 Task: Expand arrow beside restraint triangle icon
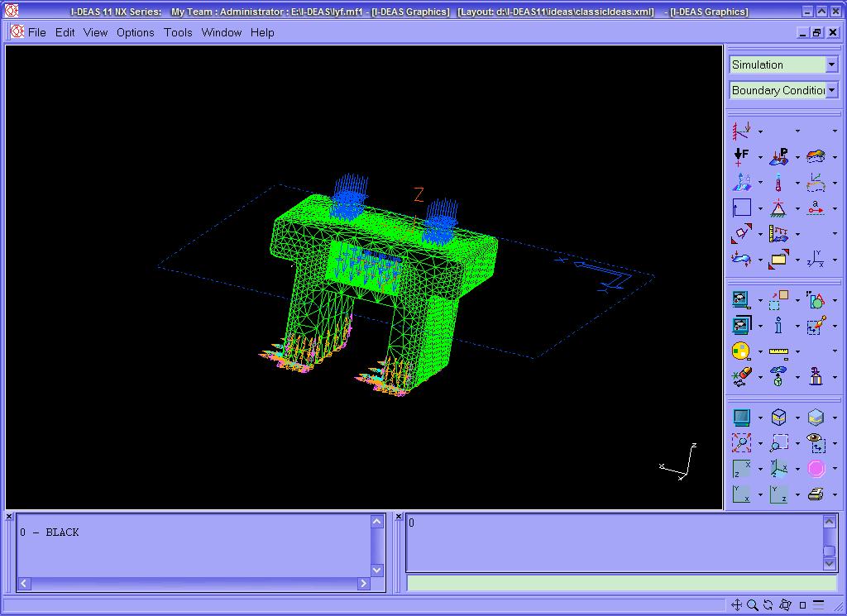coord(797,209)
